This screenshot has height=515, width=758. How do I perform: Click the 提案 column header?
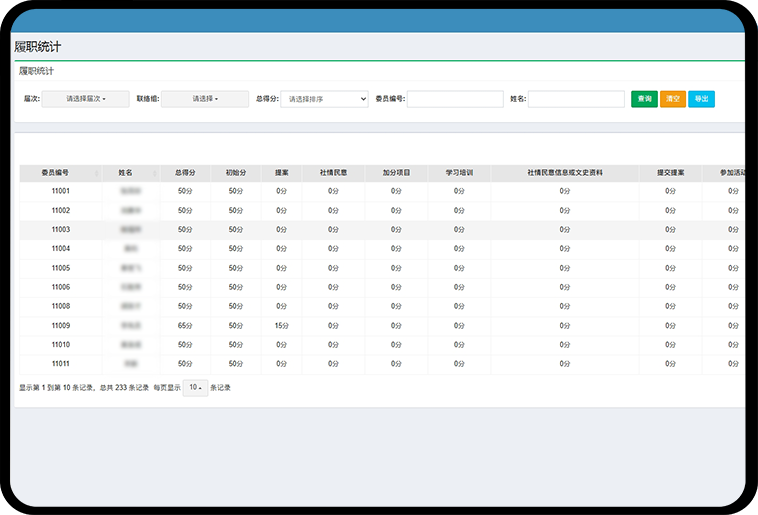281,173
